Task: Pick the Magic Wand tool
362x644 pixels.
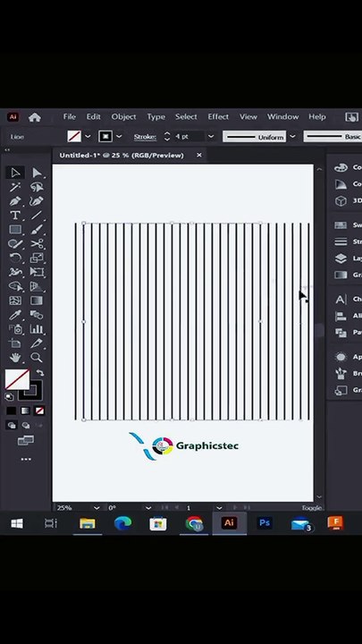Action: [x=15, y=187]
